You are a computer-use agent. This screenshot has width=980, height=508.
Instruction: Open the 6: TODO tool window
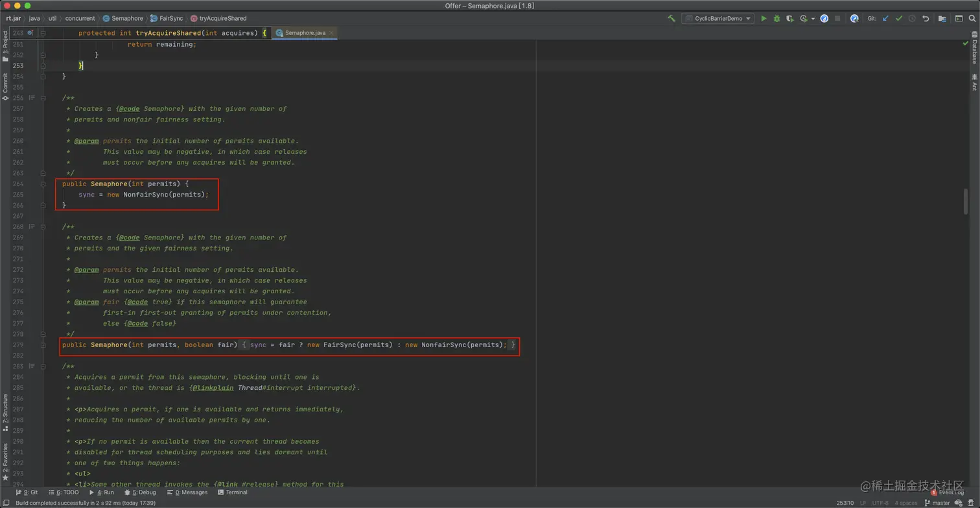[63, 492]
